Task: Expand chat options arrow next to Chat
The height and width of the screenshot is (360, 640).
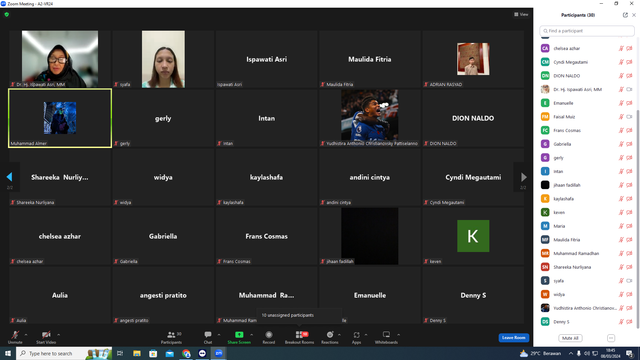Action: click(x=219, y=335)
